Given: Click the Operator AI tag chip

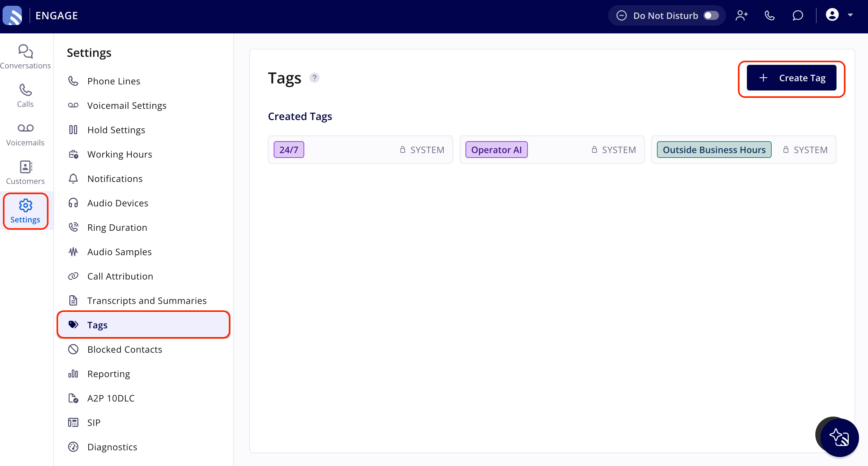Looking at the screenshot, I should coord(496,150).
